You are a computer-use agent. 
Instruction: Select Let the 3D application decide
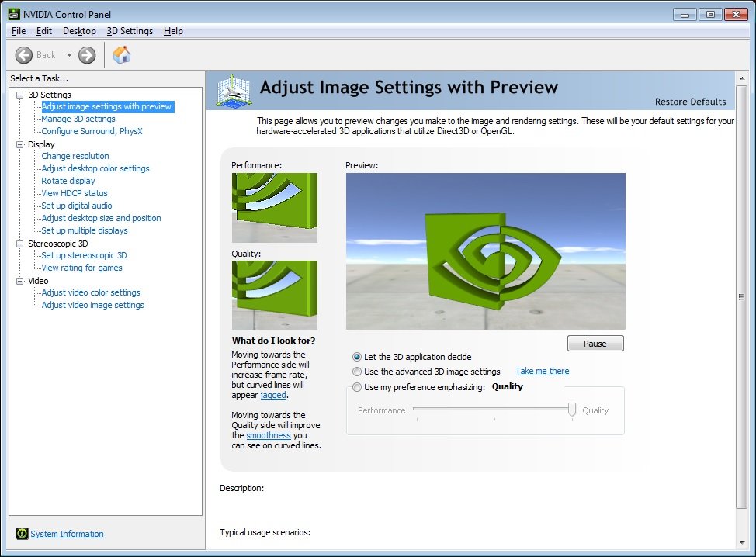tap(357, 357)
